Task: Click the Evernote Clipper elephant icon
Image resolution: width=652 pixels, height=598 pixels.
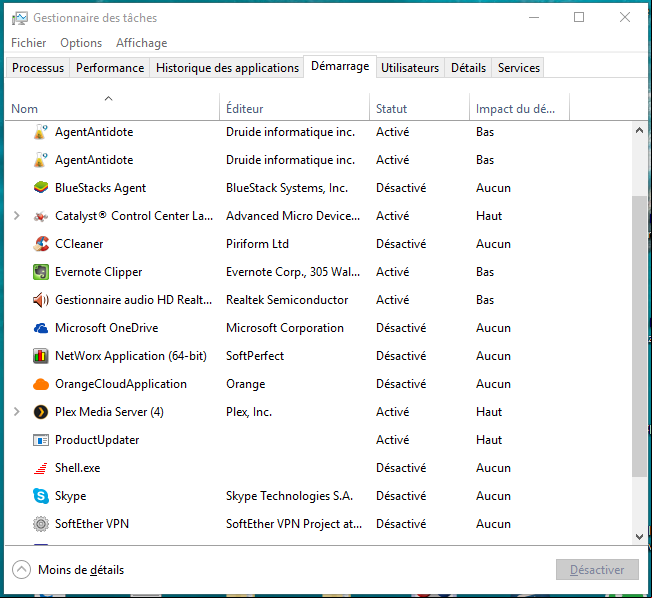Action: [41, 272]
